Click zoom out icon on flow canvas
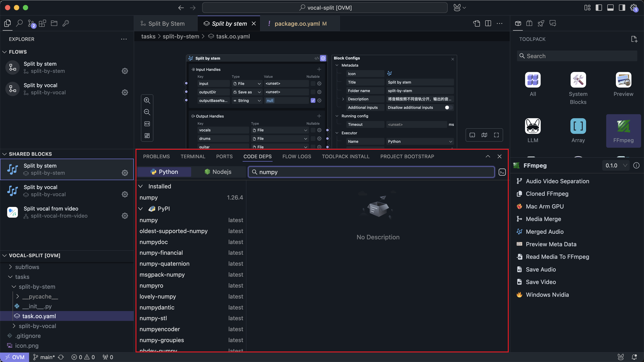The image size is (644, 362). click(147, 112)
